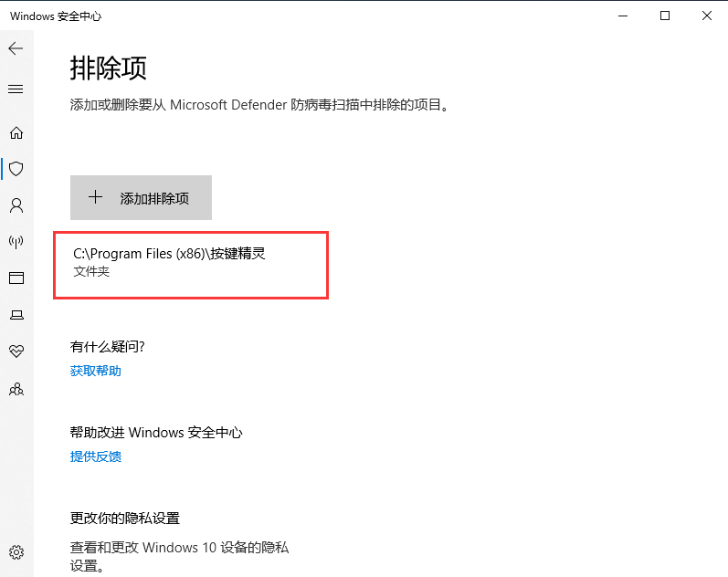Open Firewall & network protection icon
Screen dimensions: 728x577
(16, 241)
